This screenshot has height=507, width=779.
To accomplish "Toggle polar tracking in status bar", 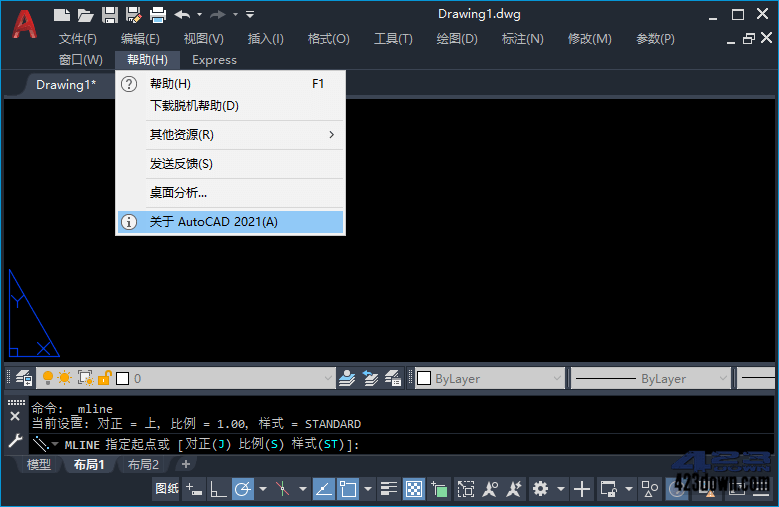I will [x=243, y=489].
